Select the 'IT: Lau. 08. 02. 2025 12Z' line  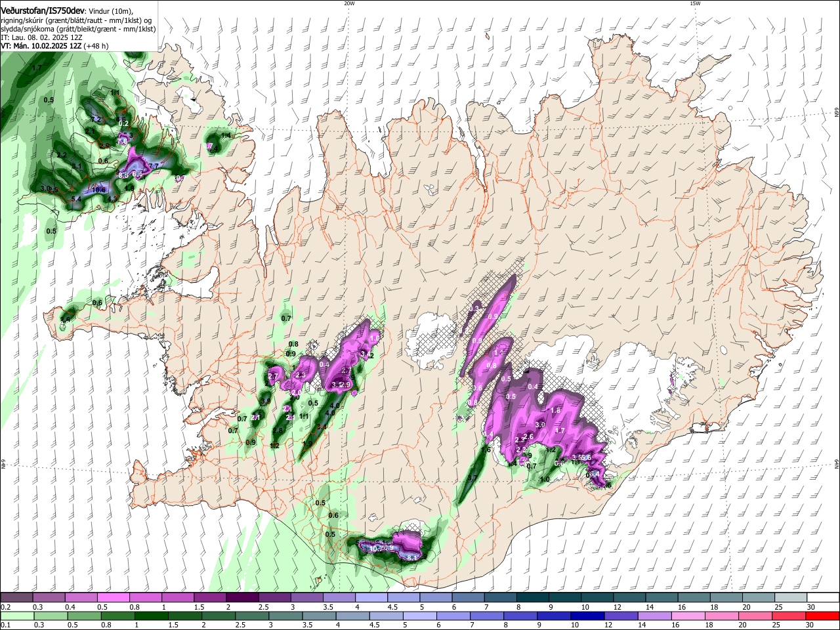pos(41,37)
